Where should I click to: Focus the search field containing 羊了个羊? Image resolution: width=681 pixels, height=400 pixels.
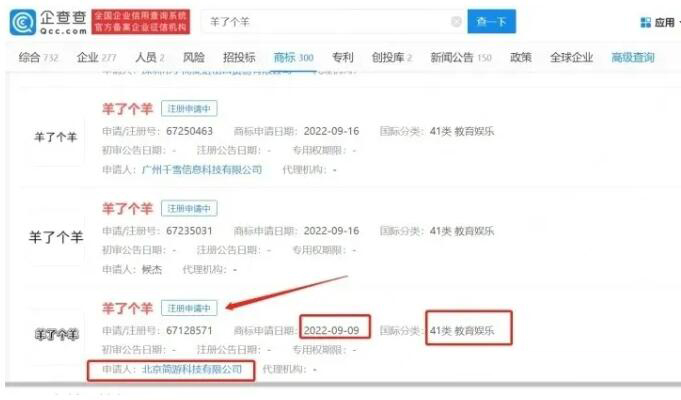(x=334, y=21)
